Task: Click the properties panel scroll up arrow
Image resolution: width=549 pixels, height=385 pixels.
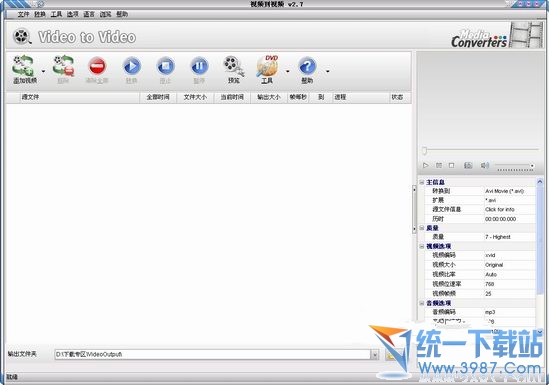Action: (x=540, y=182)
